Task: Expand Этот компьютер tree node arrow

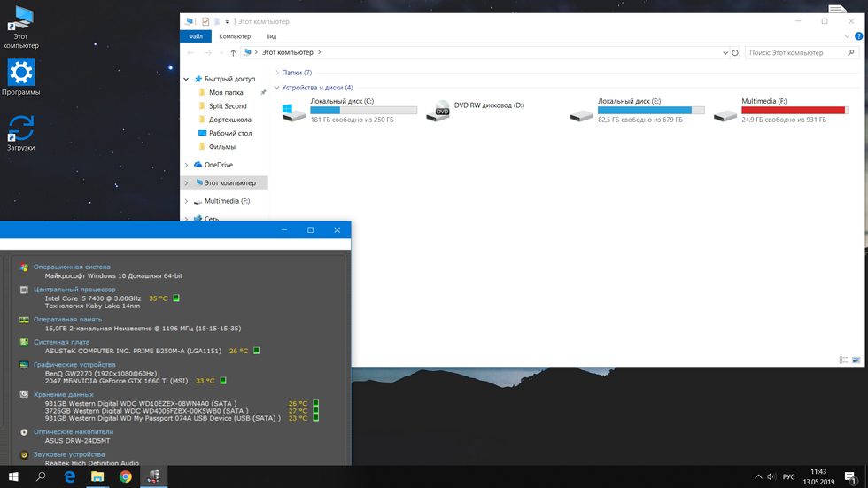Action: pyautogui.click(x=187, y=182)
